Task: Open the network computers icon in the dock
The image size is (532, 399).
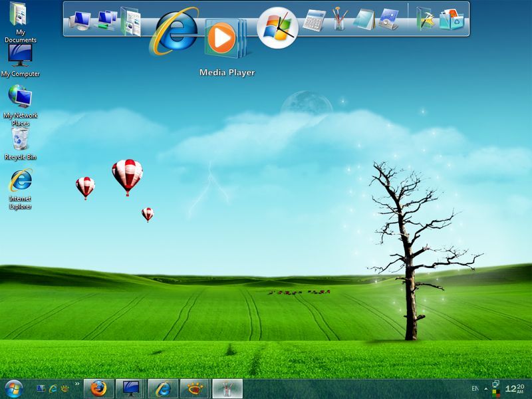Action: [x=107, y=20]
